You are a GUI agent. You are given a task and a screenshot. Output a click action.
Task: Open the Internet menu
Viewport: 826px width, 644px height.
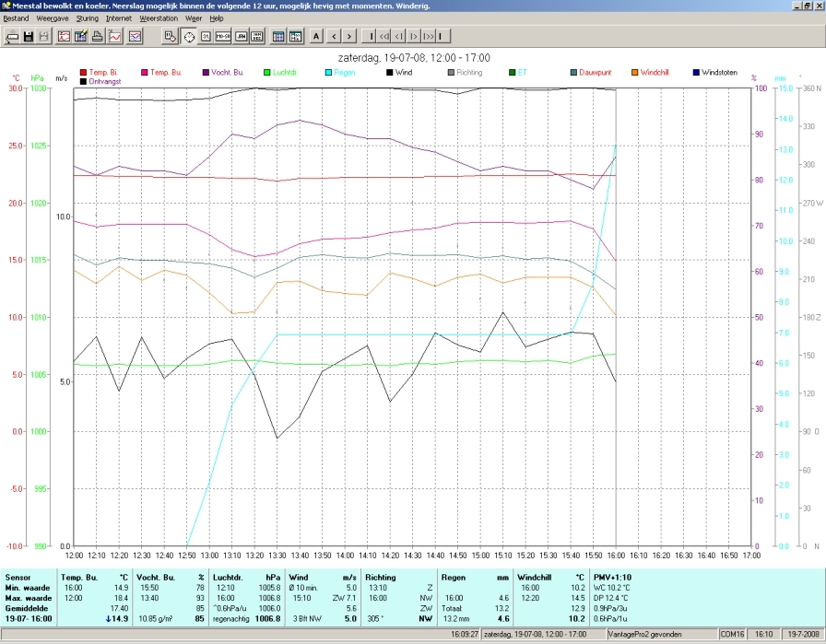click(119, 18)
